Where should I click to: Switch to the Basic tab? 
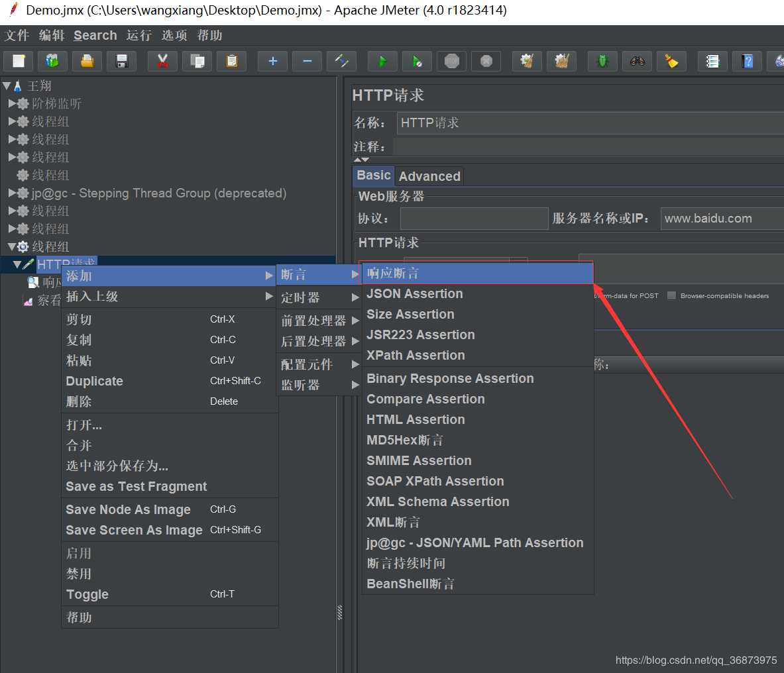[374, 176]
